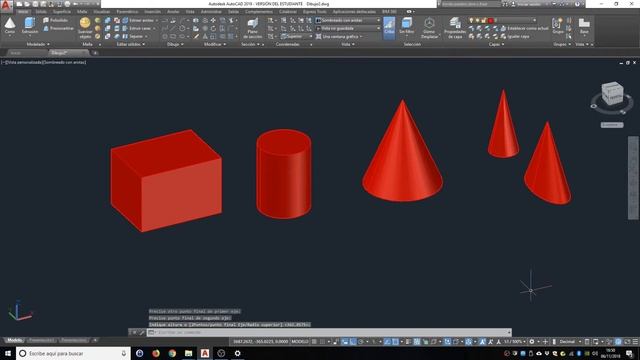Toggle layer on/off lightbulb in layer dropdown
Screen dimensions: 640x360
pyautogui.click(x=471, y=20)
